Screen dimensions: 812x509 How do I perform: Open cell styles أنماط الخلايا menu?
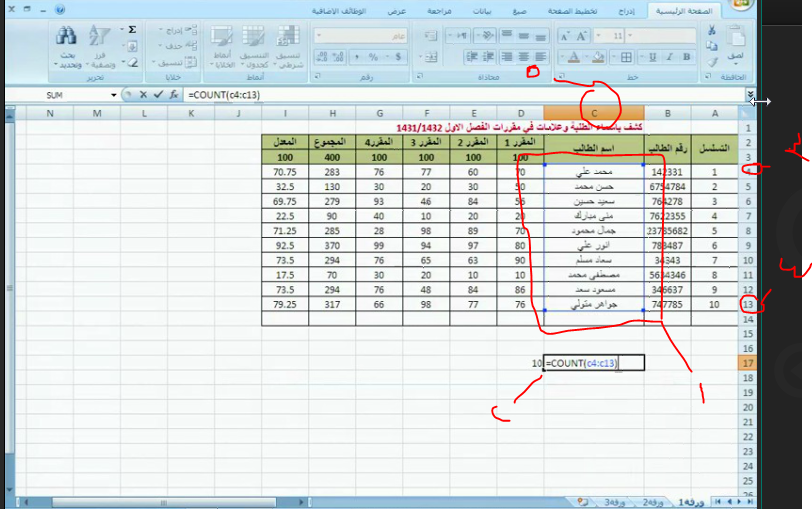[x=222, y=47]
